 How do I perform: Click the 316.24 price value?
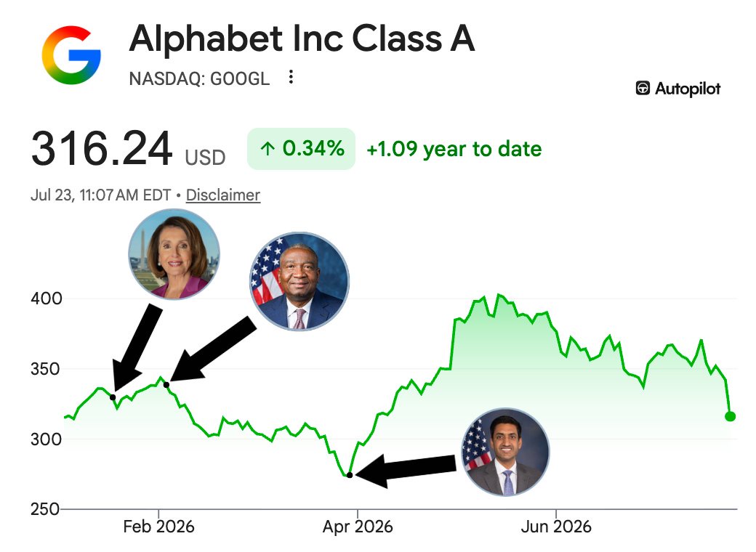coord(102,149)
